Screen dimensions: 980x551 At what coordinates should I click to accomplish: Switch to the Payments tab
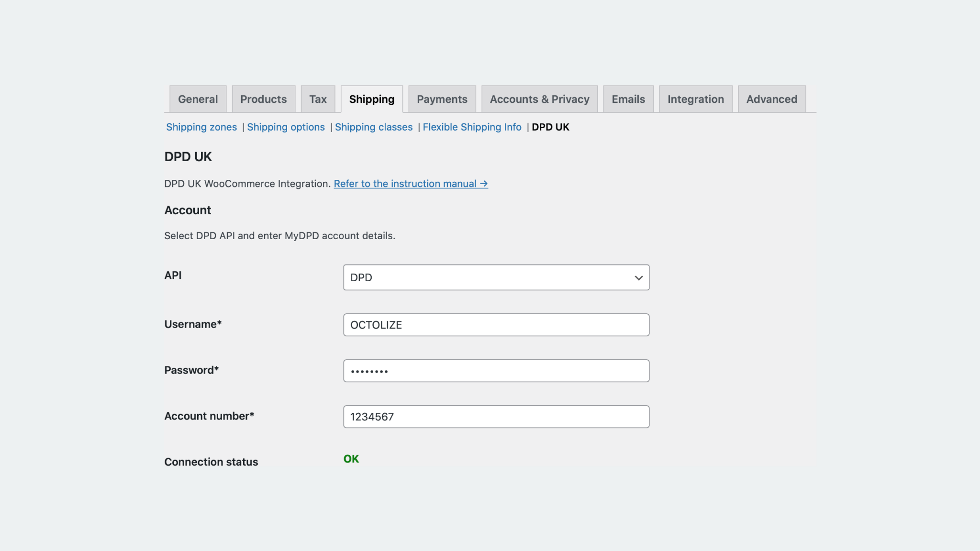(x=442, y=99)
